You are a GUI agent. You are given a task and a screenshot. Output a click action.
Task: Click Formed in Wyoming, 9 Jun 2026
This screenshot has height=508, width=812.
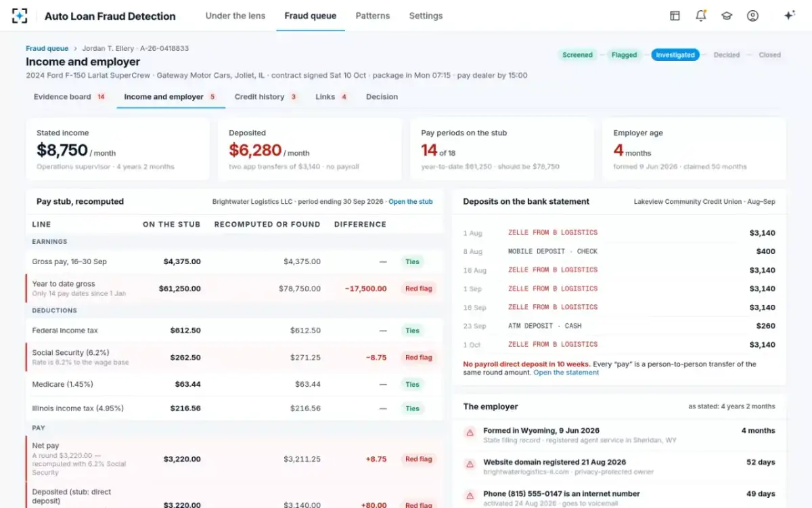tap(541, 431)
